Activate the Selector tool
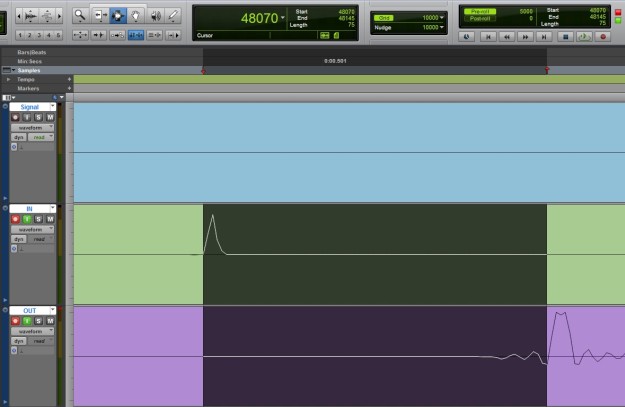 pyautogui.click(x=118, y=16)
